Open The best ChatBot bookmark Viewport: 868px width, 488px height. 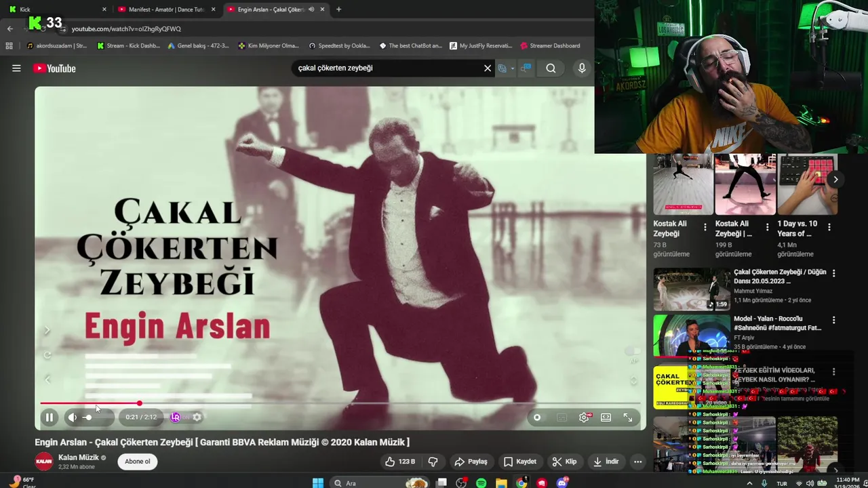(x=410, y=46)
